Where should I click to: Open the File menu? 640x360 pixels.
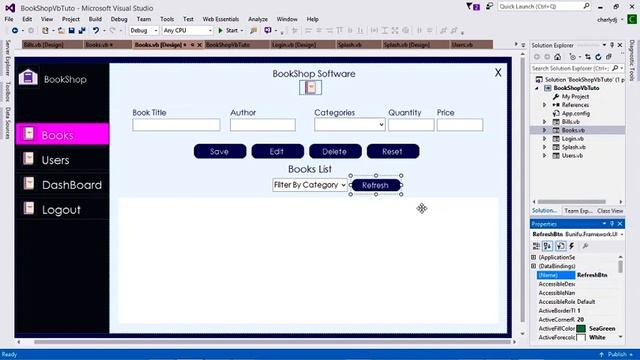[9, 19]
